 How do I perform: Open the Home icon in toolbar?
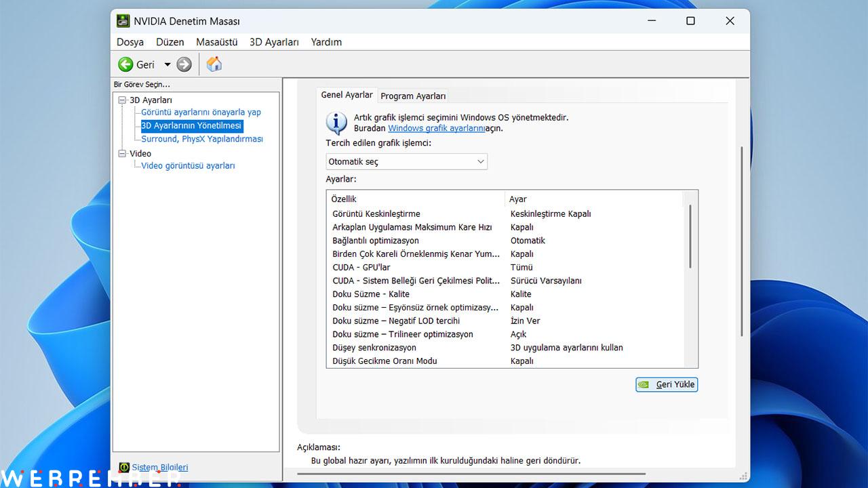coord(214,64)
